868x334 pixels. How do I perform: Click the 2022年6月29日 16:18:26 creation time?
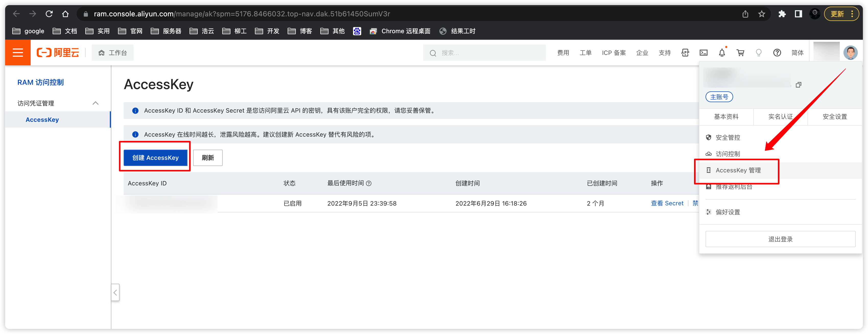coord(491,203)
